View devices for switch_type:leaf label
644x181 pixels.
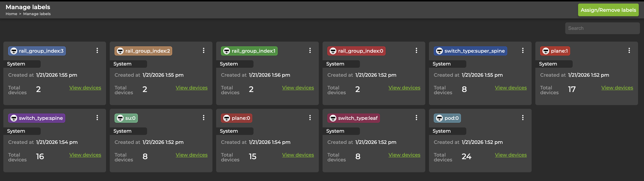click(404, 155)
